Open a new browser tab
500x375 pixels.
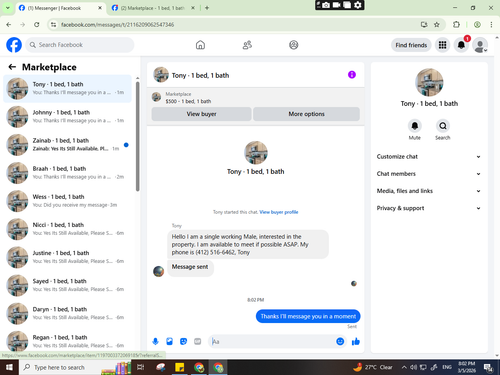pyautogui.click(x=207, y=8)
